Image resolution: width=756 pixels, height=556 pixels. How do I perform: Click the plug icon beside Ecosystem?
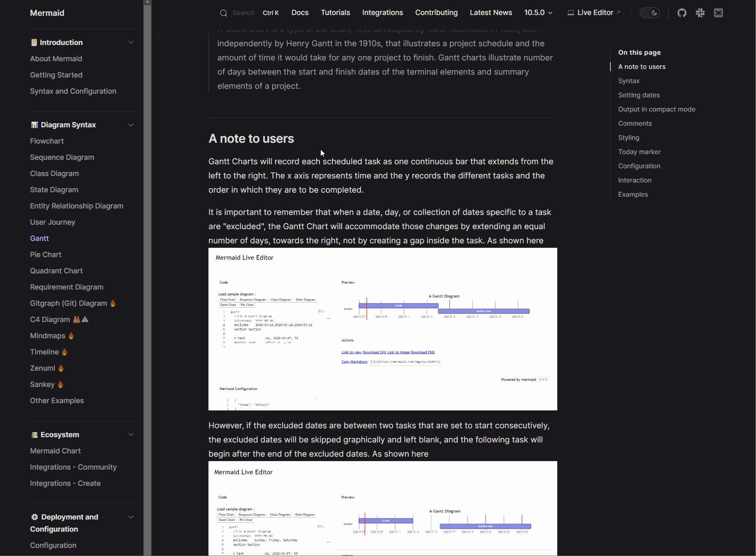(34, 435)
